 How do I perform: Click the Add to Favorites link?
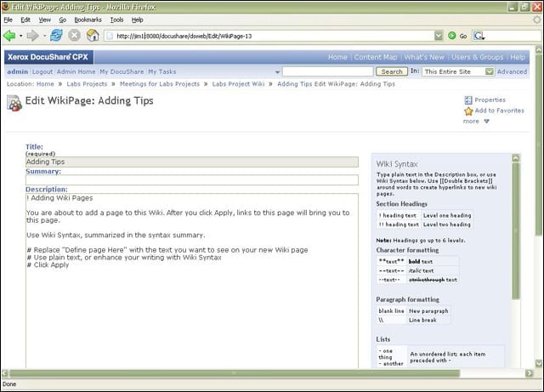tap(499, 111)
